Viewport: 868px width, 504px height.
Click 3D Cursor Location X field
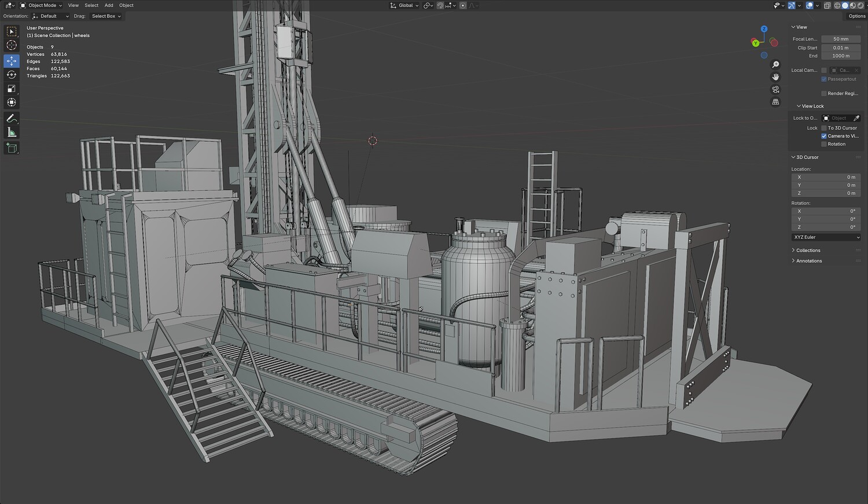(826, 177)
